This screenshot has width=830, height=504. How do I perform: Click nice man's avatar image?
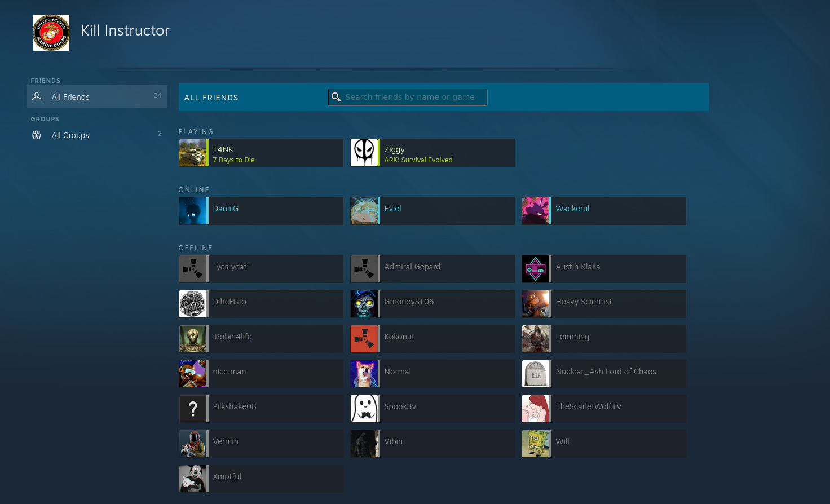pos(193,374)
